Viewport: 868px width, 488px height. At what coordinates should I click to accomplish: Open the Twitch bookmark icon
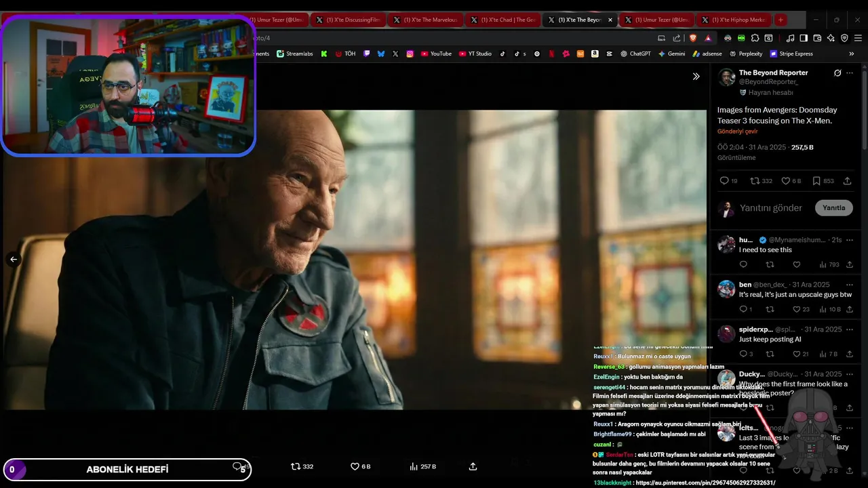[366, 54]
